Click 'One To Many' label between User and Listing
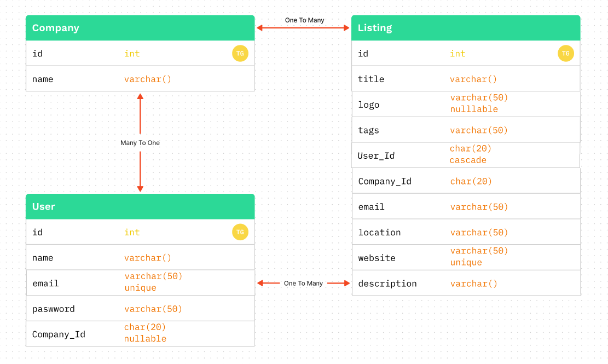This screenshot has height=364, width=608. 303,284
